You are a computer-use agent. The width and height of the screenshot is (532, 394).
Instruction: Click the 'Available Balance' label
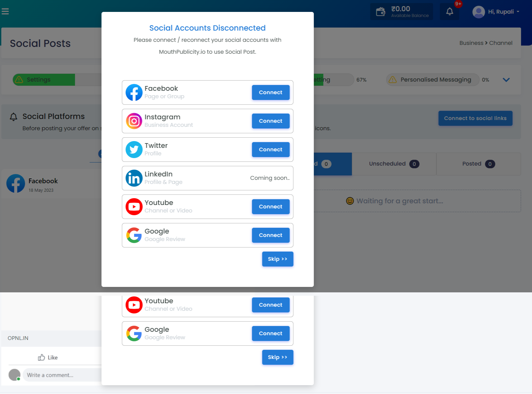410,16
